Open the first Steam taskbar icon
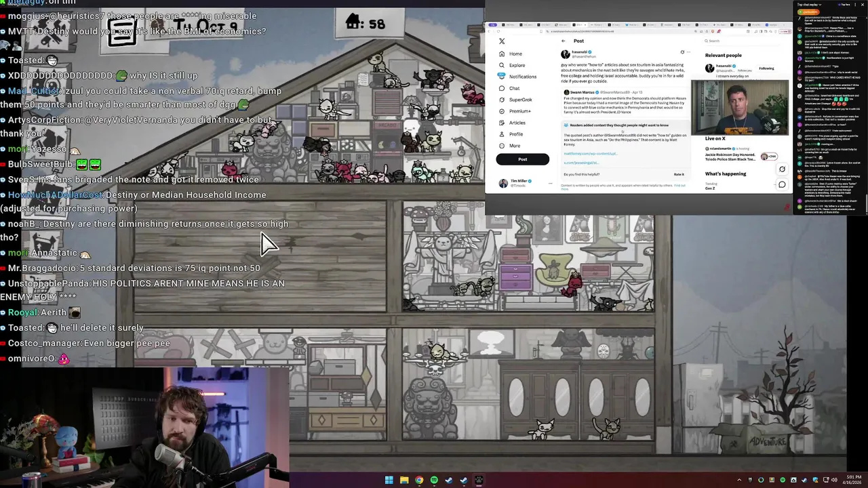868x488 pixels. tap(449, 481)
